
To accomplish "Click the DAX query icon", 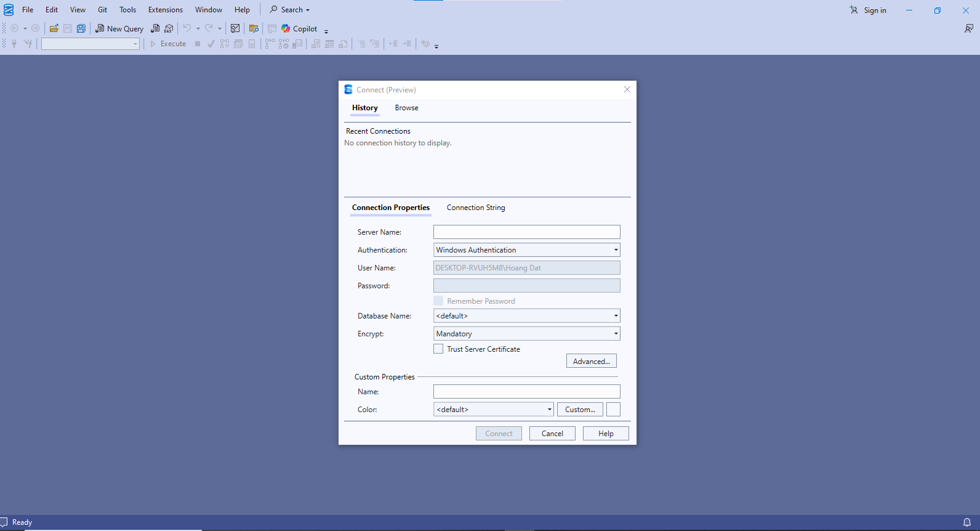I will [x=169, y=28].
